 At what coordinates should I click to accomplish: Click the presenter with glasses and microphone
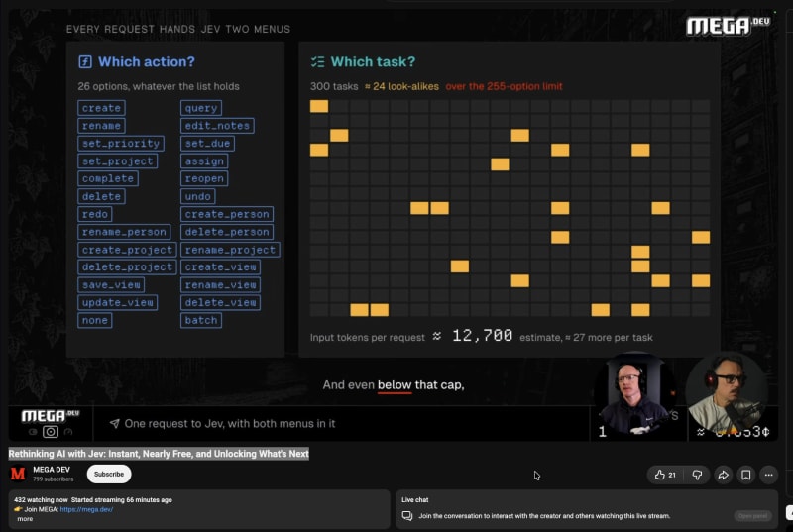[727, 394]
